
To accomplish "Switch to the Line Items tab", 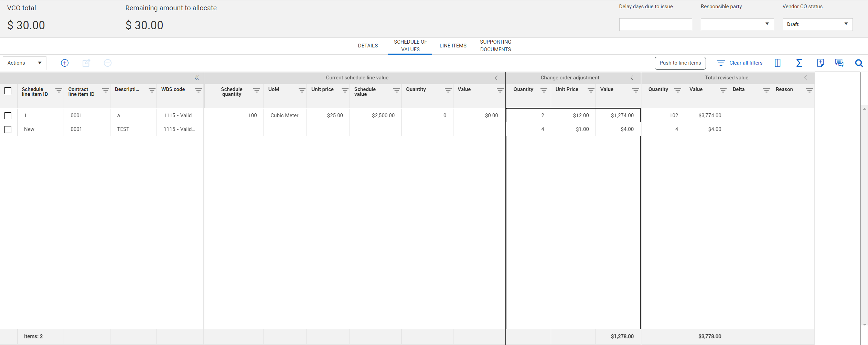I will tap(453, 46).
